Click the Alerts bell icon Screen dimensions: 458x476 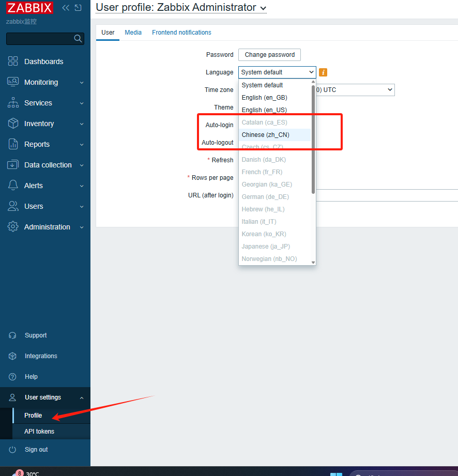point(13,185)
